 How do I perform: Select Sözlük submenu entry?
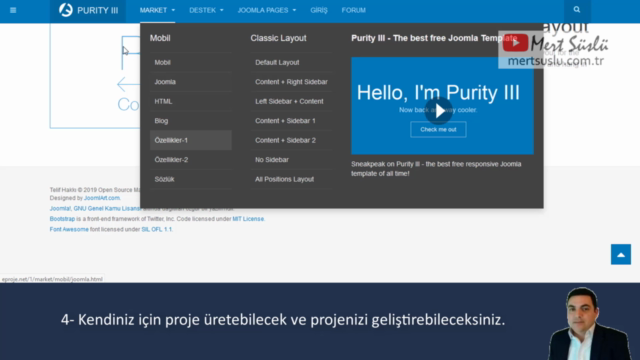[x=191, y=179]
